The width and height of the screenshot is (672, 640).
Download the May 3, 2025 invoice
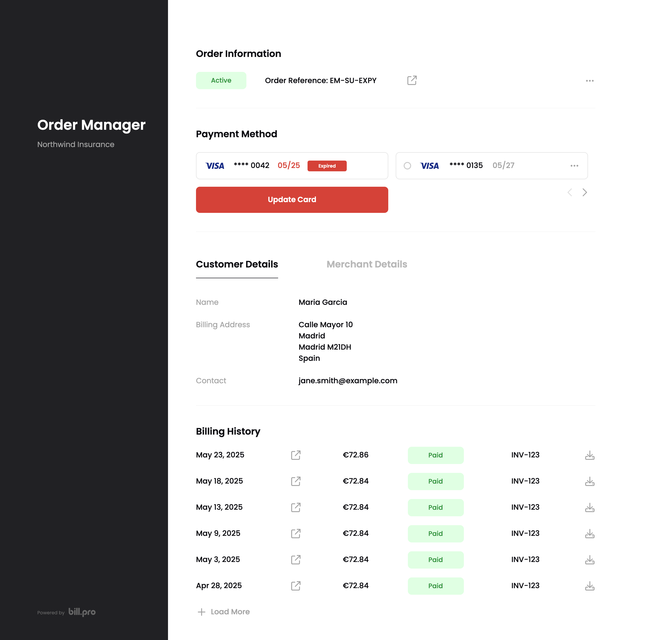589,560
